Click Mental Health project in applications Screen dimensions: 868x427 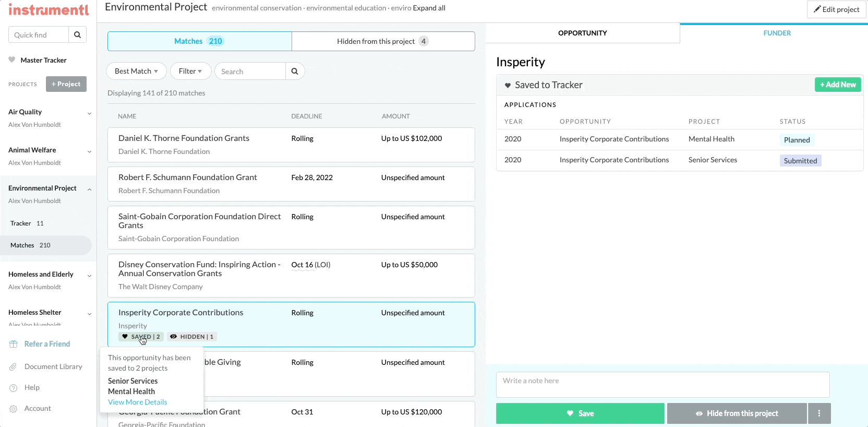coord(711,139)
